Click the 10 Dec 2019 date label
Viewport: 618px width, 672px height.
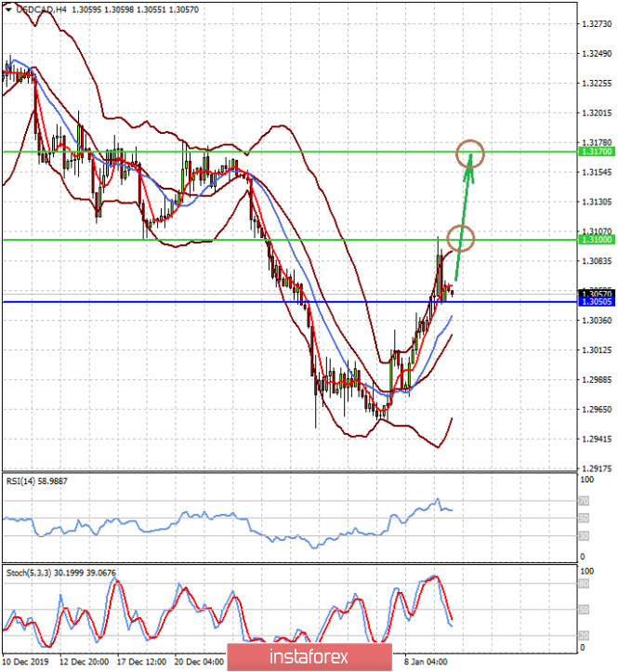[x=26, y=662]
